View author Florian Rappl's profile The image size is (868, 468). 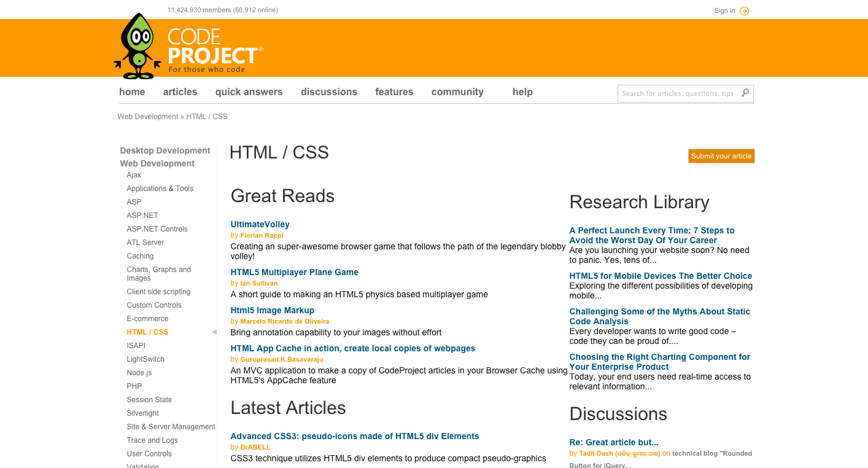pyautogui.click(x=262, y=235)
